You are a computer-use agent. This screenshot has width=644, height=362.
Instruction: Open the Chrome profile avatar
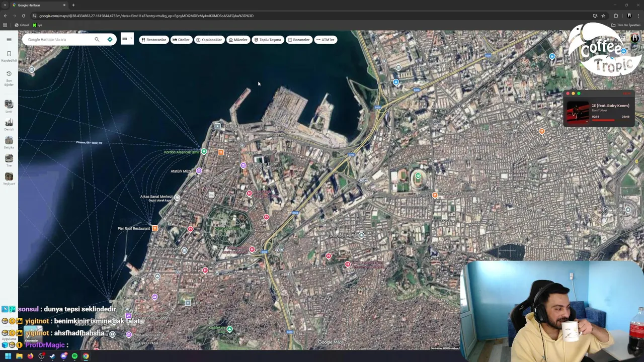tap(629, 16)
